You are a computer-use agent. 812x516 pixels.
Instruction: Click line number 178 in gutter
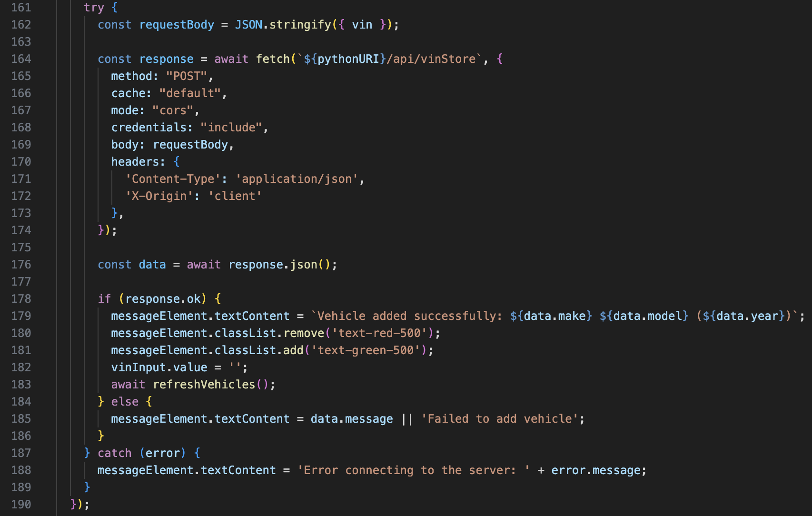[x=21, y=299]
